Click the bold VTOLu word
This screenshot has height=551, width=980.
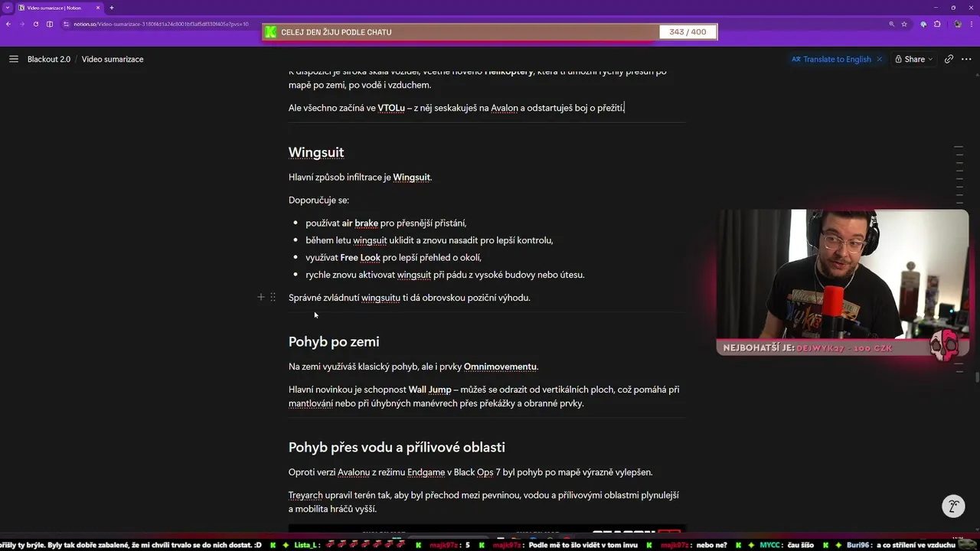[x=391, y=108]
